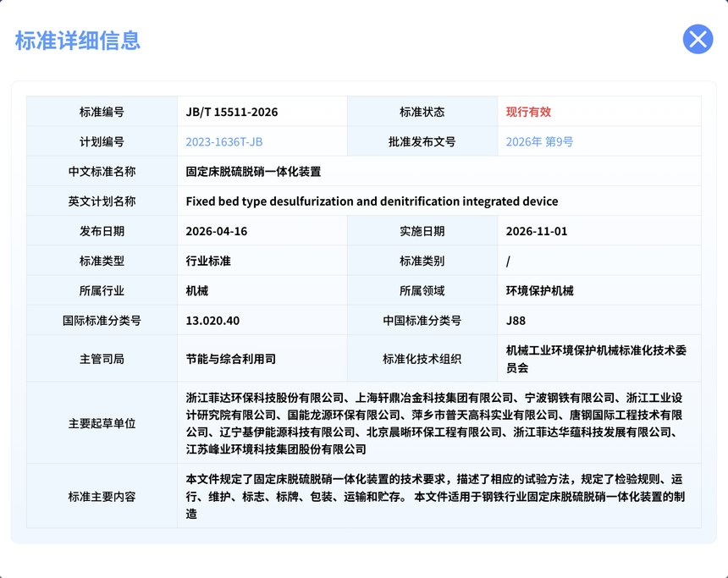
Task: Click the technical committee name 机械工业环境保护机械标准化技术委员会
Action: coord(596,359)
